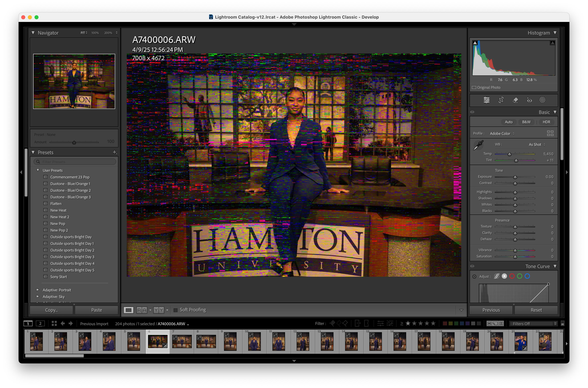This screenshot has height=388, width=588.
Task: Open the Masking tool icon
Action: [x=542, y=100]
